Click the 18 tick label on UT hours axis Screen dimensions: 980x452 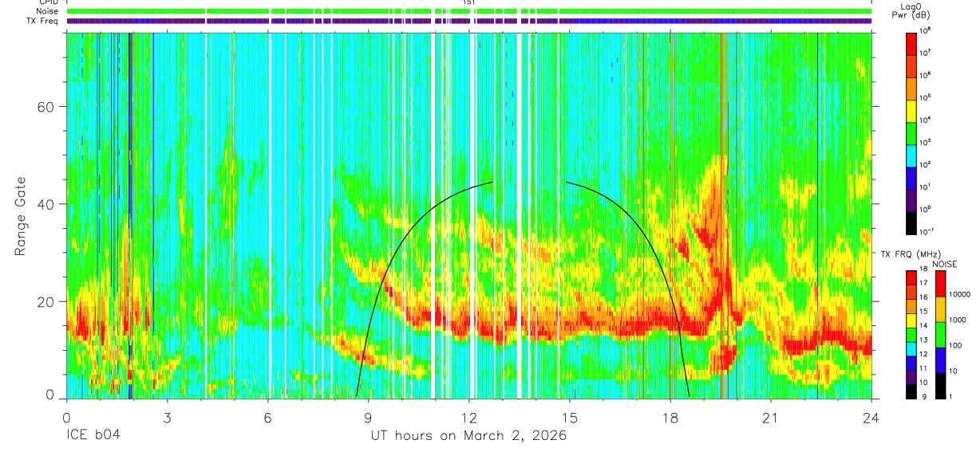coord(670,418)
